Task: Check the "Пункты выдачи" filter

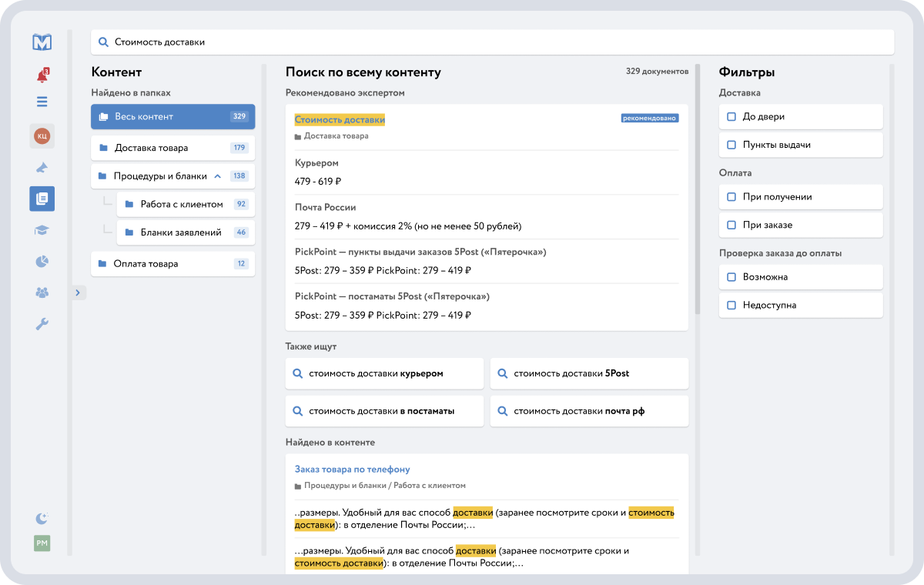Action: [x=731, y=145]
